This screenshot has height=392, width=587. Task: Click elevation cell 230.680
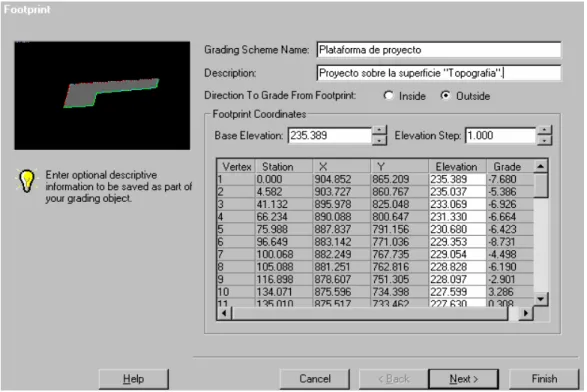[x=457, y=229]
